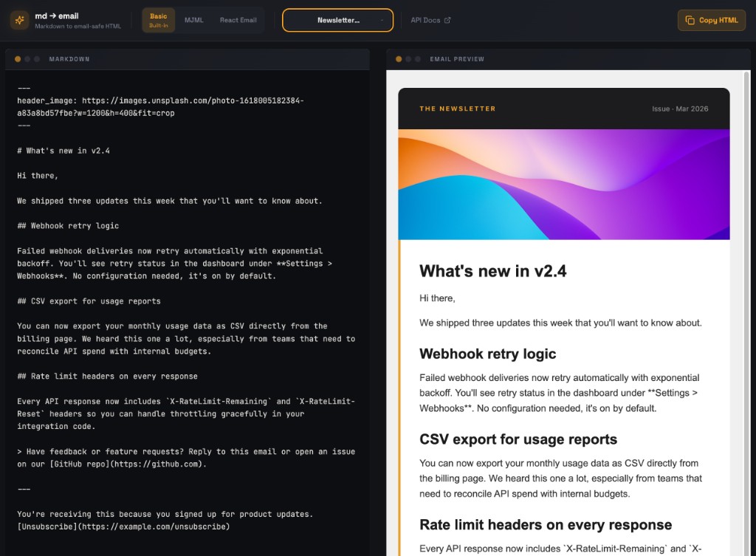Click the clipboard icon inside Copy HTML button
Screen dimensions: 756x556
pos(692,20)
